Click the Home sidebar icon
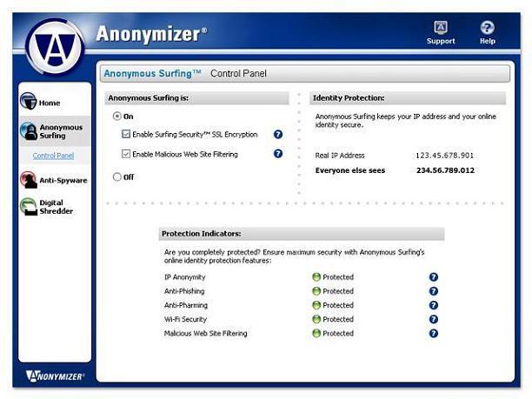Screen dimensions: 532x399 click(28, 101)
